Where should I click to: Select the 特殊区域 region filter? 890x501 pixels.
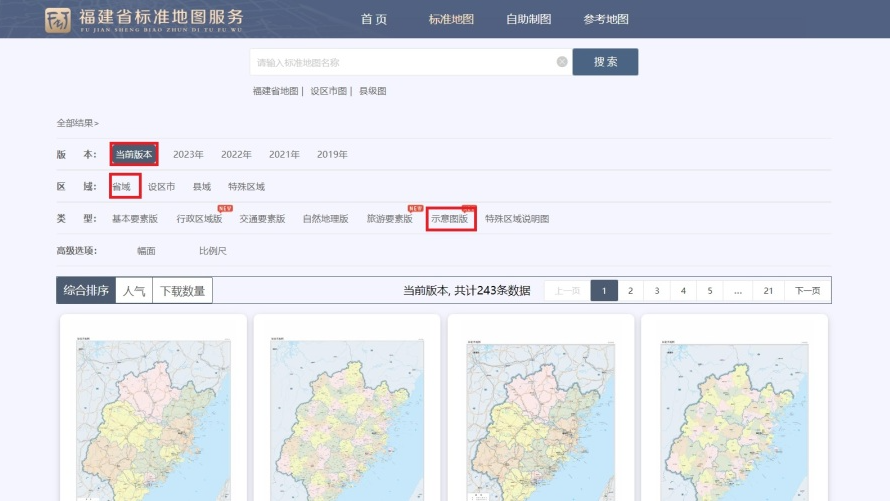(246, 187)
